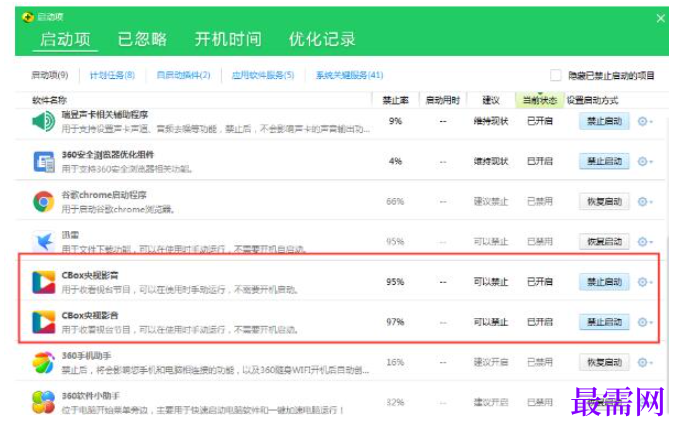Select the 自启动插件(2) sub-tab
683x433 pixels.
click(x=183, y=75)
